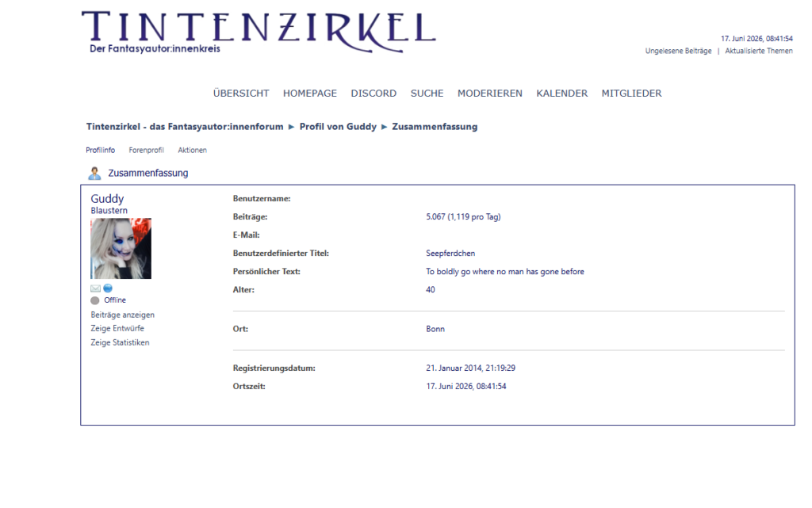Click Tintenzirkel forum breadcrumb link
Screen dimensions: 812x508
click(x=185, y=127)
